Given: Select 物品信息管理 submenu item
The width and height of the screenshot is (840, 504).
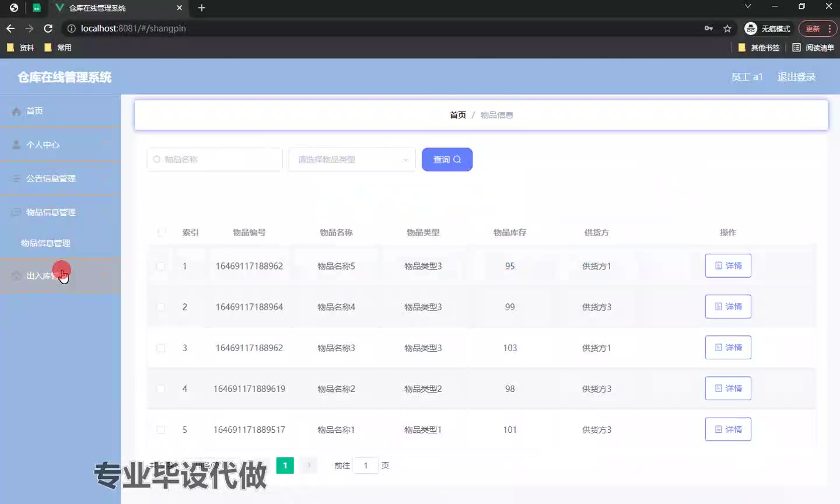Looking at the screenshot, I should [x=45, y=243].
